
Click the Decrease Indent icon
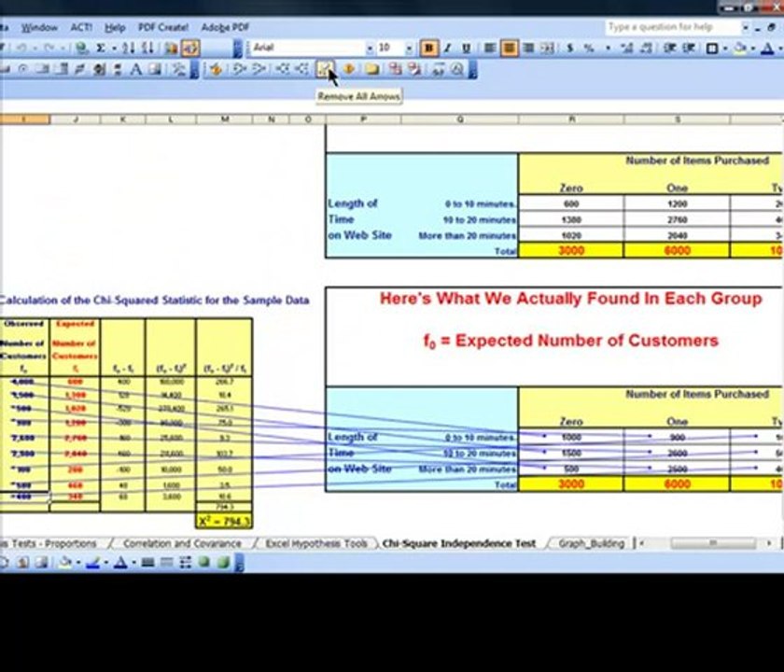(670, 48)
